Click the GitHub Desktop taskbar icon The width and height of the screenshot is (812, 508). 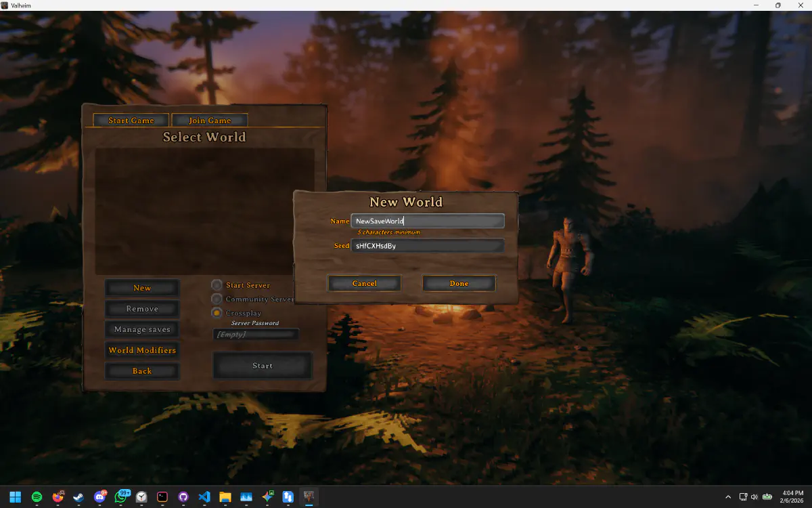coord(183,496)
